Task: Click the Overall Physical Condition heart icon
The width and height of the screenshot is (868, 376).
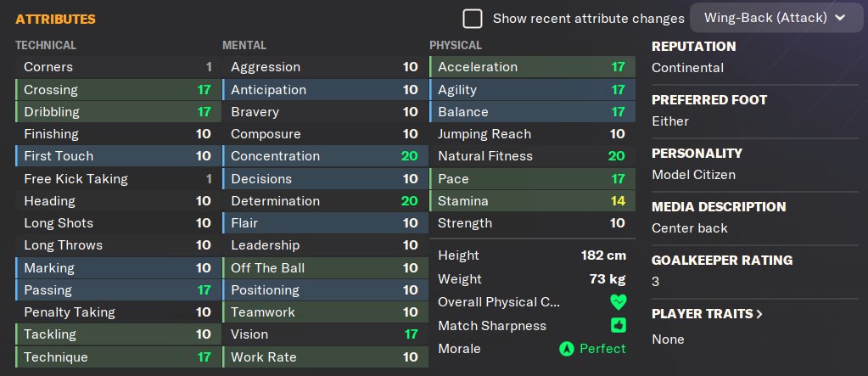Action: click(617, 302)
